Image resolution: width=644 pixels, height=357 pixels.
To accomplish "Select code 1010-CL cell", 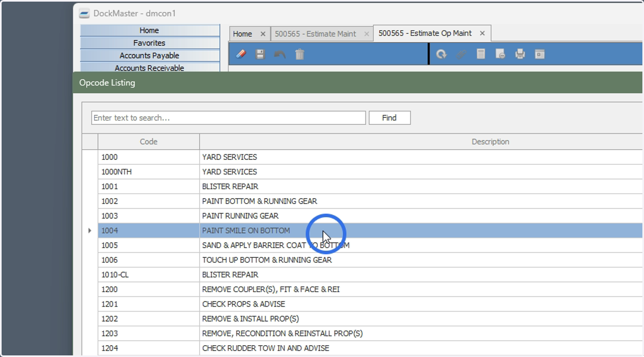I will tap(149, 274).
